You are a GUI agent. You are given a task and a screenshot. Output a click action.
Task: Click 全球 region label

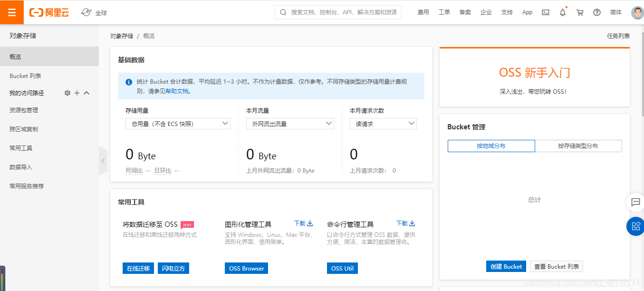pyautogui.click(x=101, y=13)
